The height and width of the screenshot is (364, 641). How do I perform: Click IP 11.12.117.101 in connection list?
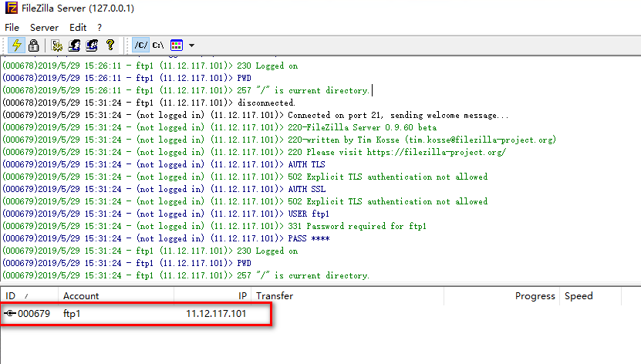(x=216, y=314)
